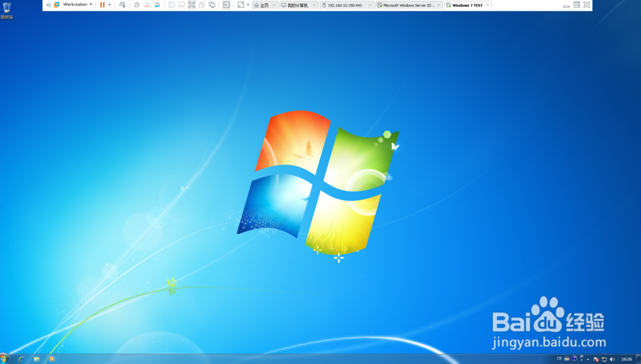Click the Send Ctrl+Alt+Del icon
The height and width of the screenshot is (364, 641).
point(122,5)
